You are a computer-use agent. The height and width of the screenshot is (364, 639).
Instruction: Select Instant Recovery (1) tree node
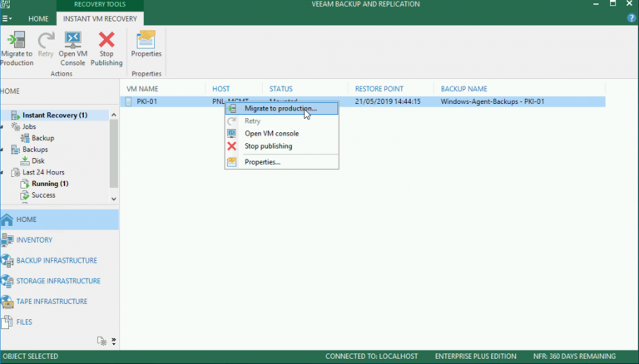coord(55,116)
